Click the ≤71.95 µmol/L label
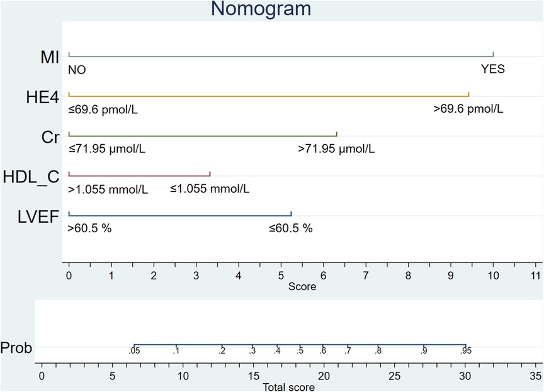The image size is (544, 392). 107,149
